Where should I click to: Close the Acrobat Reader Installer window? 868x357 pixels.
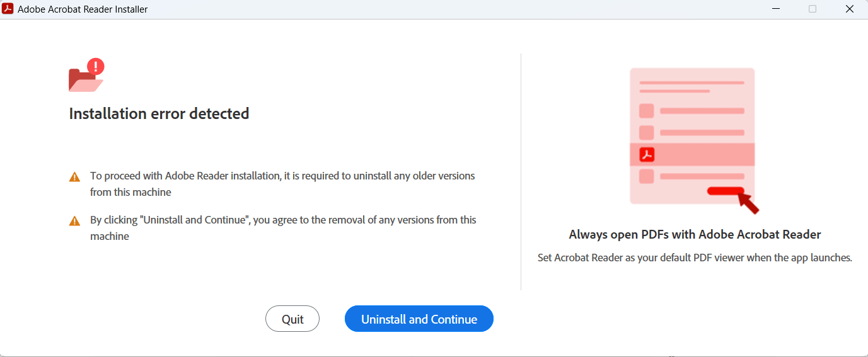pyautogui.click(x=849, y=9)
